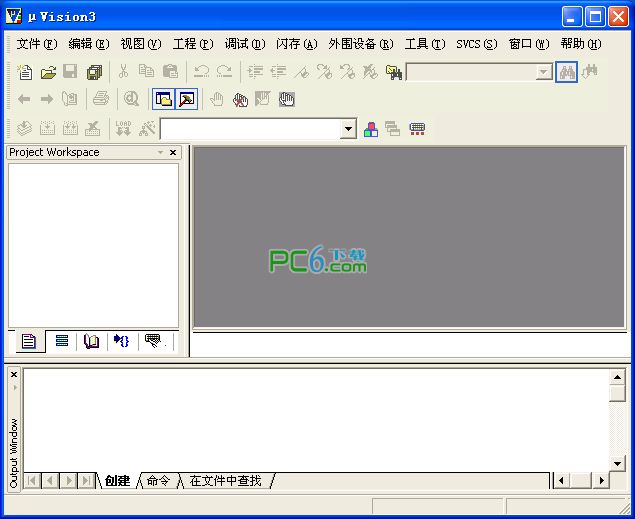
Task: Click the New File icon in toolbar
Action: 25,72
